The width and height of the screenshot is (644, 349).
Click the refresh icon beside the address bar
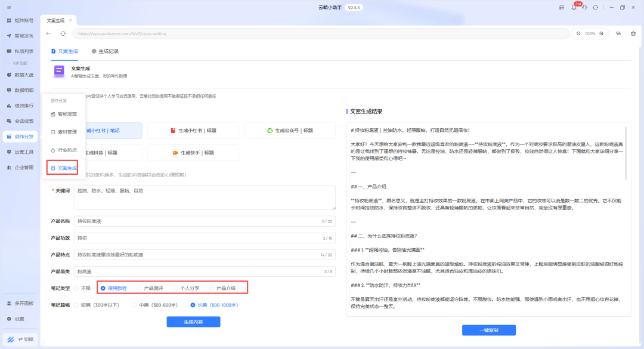[63, 33]
